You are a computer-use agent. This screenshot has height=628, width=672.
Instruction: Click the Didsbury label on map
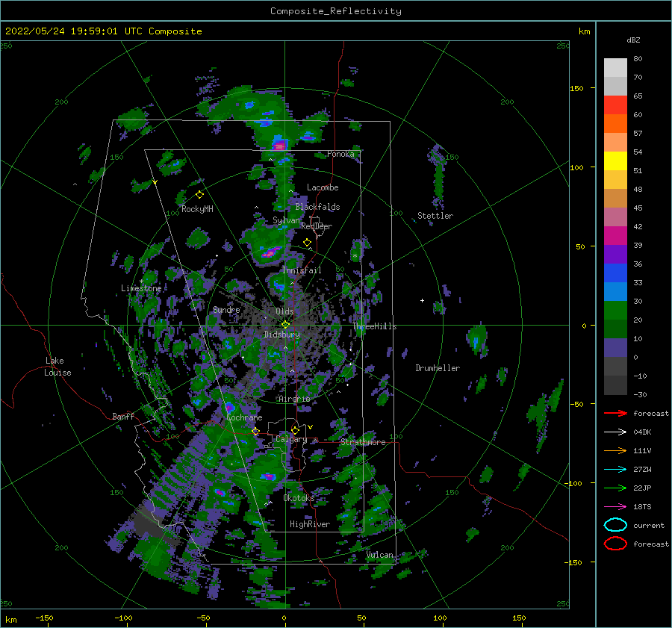tap(281, 335)
